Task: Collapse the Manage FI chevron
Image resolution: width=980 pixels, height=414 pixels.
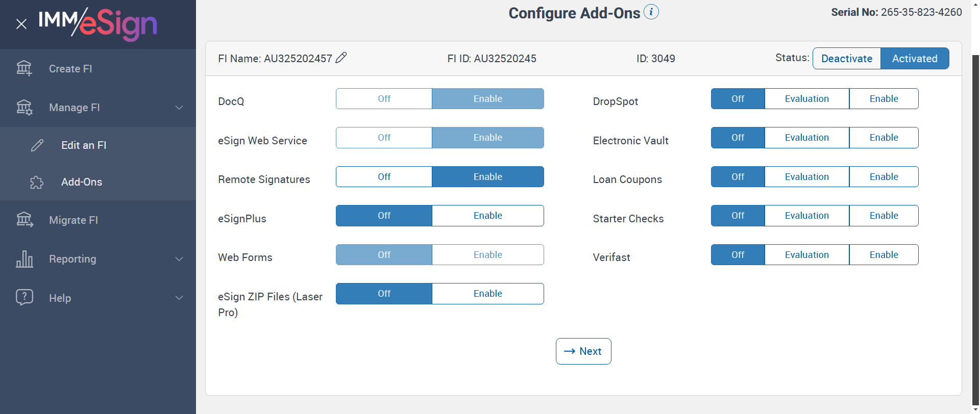Action: click(179, 108)
